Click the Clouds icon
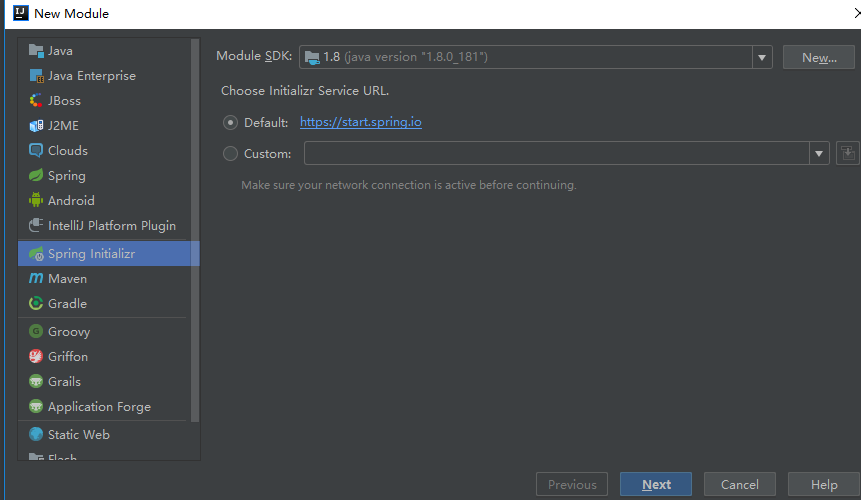The width and height of the screenshot is (861, 500). pyautogui.click(x=36, y=150)
